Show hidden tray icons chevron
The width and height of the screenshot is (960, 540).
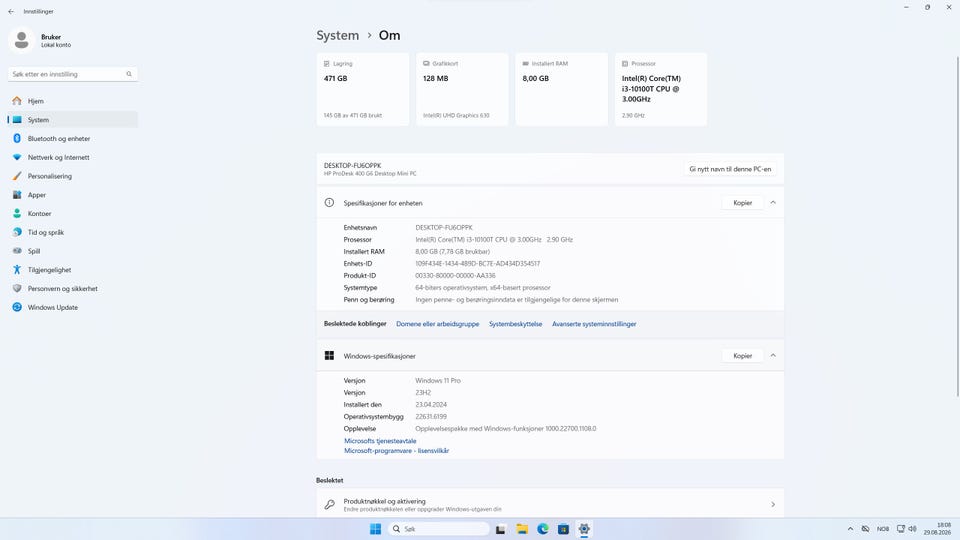[850, 529]
